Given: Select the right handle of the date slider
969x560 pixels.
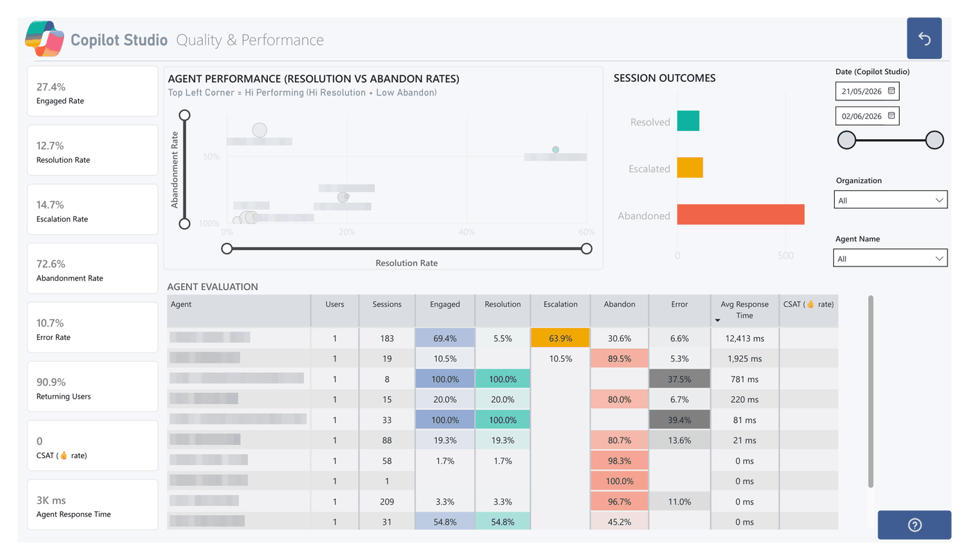Looking at the screenshot, I should pyautogui.click(x=934, y=141).
